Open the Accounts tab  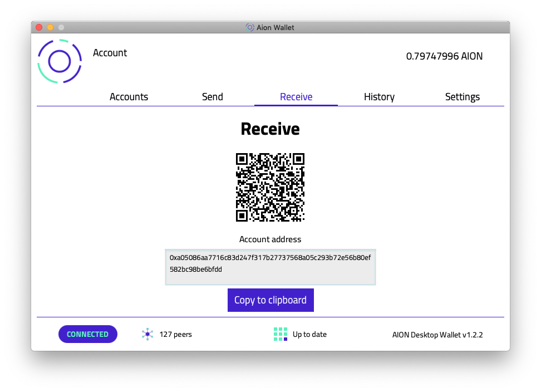tap(129, 97)
